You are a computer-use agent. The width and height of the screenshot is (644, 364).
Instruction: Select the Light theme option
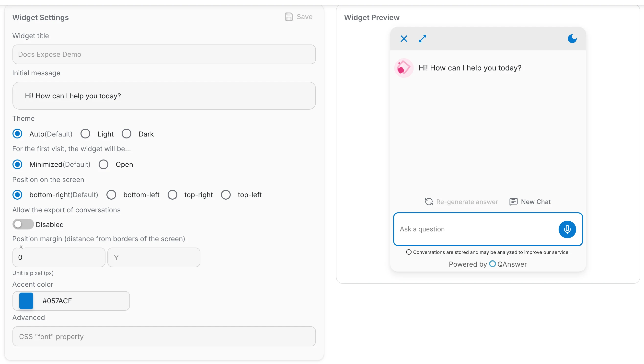(85, 134)
